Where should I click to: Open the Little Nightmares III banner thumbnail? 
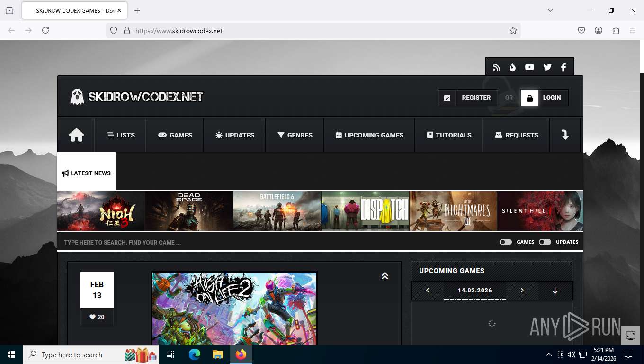453,211
